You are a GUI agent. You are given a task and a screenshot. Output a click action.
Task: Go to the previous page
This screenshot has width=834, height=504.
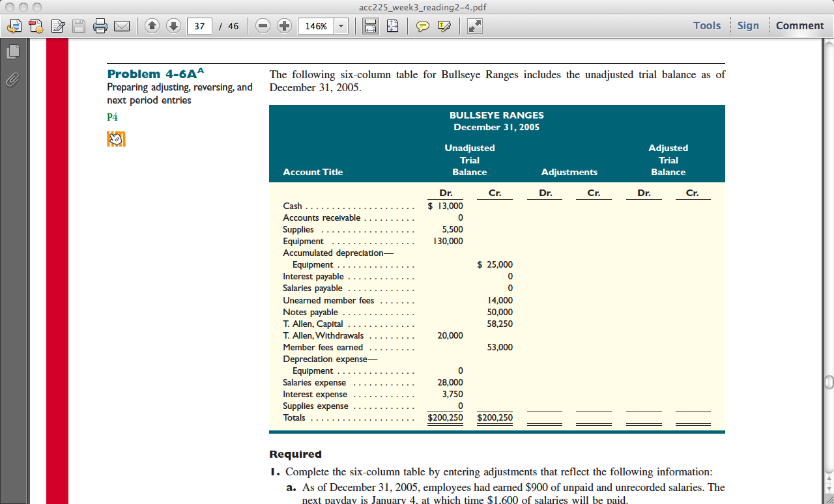point(151,25)
